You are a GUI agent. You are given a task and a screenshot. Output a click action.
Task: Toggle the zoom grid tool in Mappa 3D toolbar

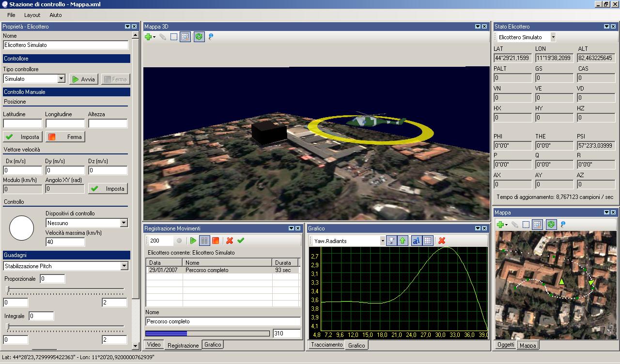tap(185, 37)
